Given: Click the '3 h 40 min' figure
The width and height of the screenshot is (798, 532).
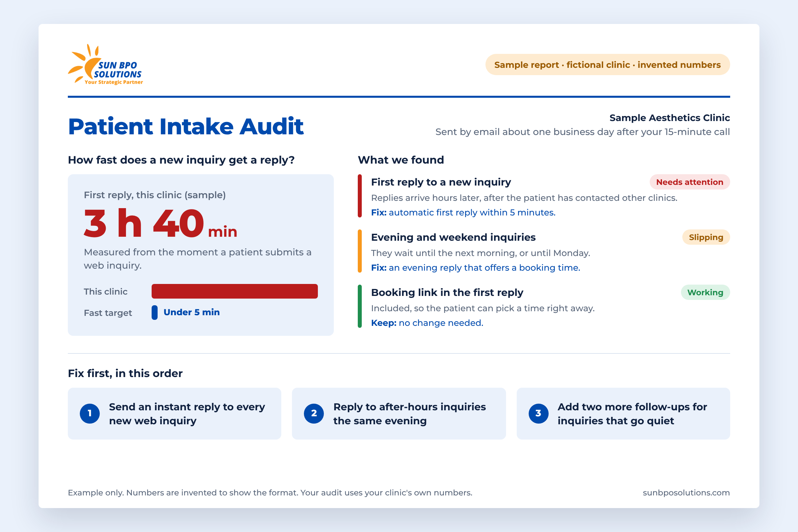Looking at the screenshot, I should tap(161, 223).
